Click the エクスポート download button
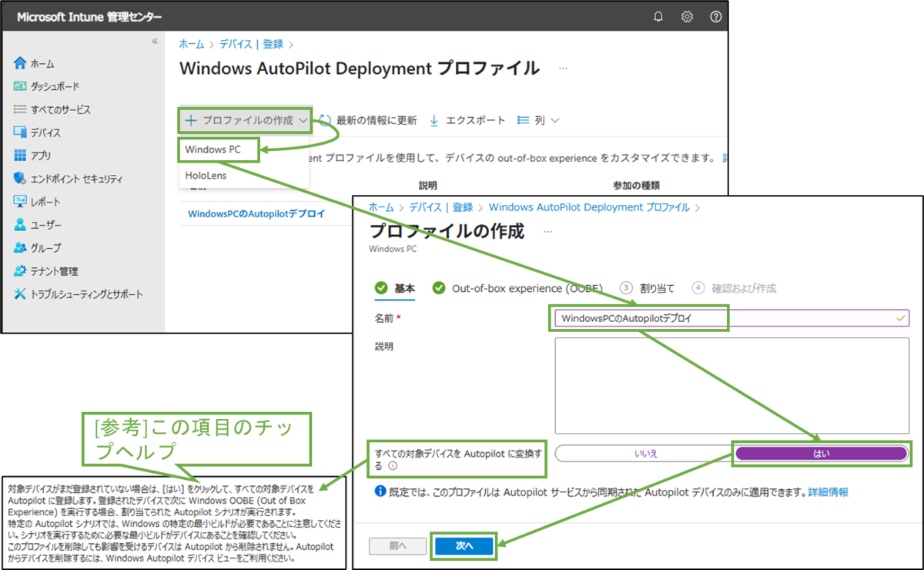Screen dimensions: 924x570 tap(467, 121)
